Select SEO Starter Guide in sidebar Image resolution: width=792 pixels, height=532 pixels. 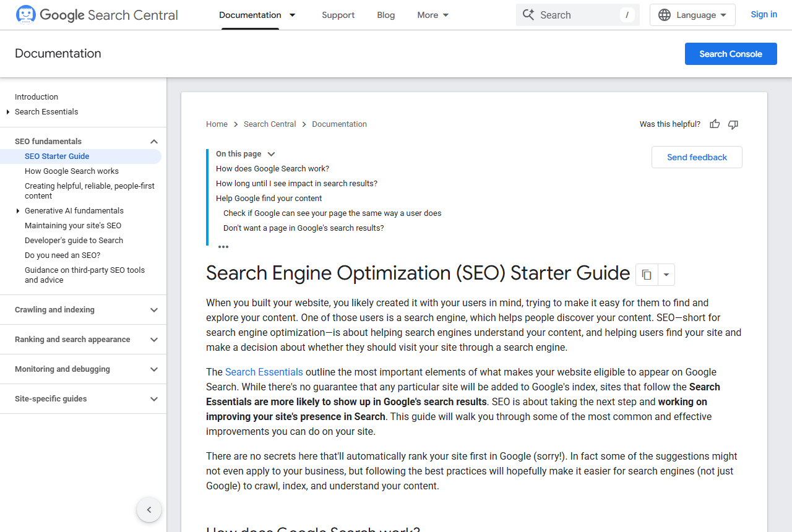tap(57, 157)
